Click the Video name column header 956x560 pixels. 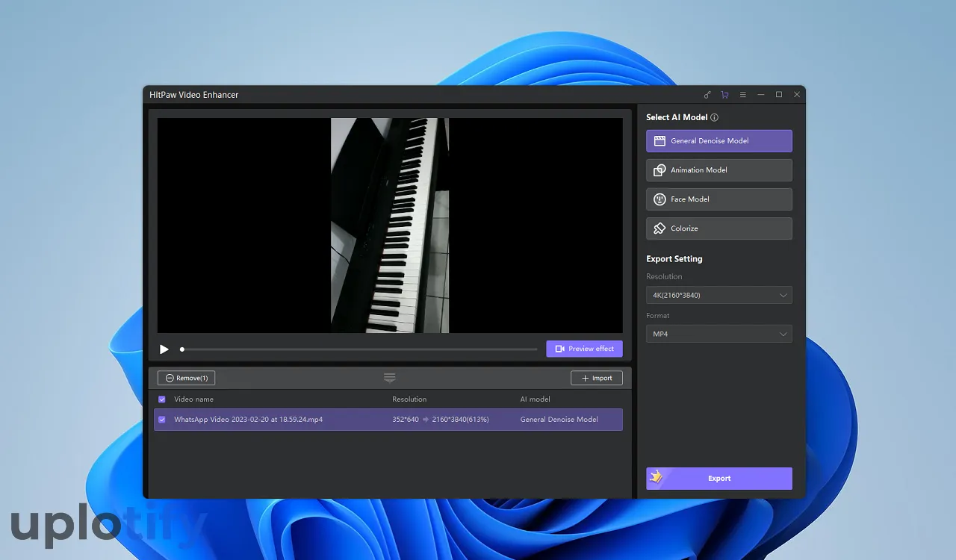(193, 399)
